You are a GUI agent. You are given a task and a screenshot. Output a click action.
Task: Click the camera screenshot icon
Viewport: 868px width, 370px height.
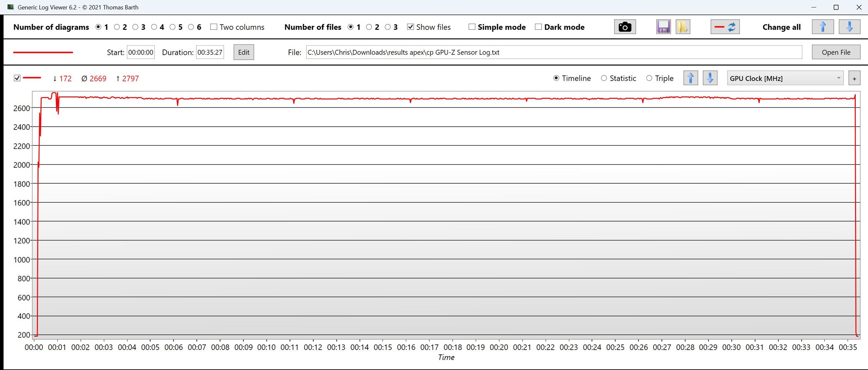tap(625, 27)
